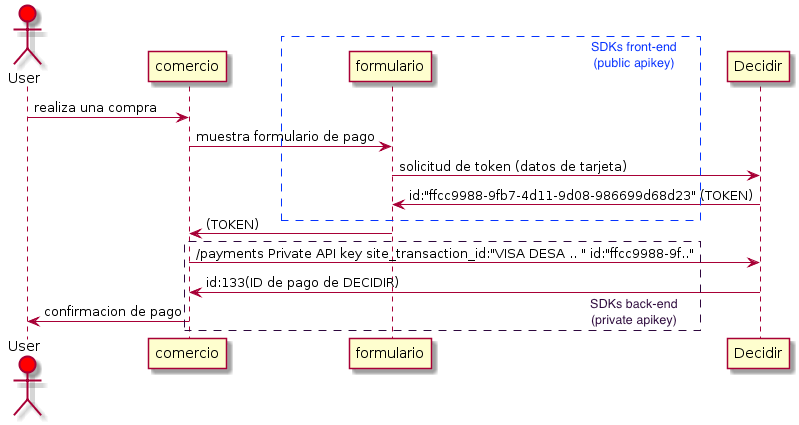
Task: Click the red User actor icon at bottom
Action: (x=27, y=387)
